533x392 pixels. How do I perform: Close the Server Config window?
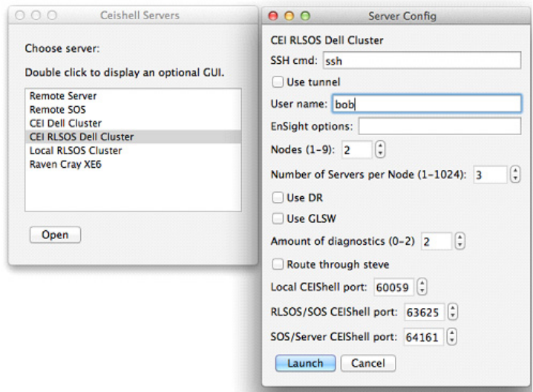pyautogui.click(x=272, y=15)
